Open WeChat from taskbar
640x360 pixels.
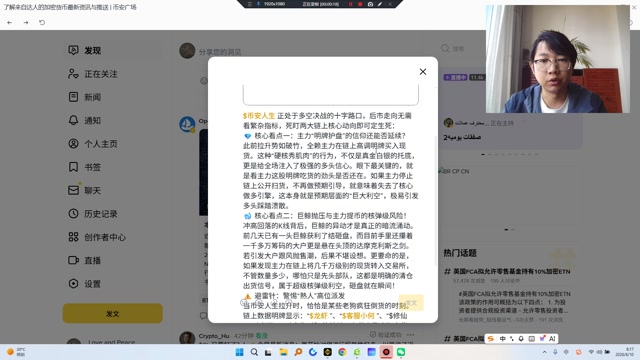(x=401, y=352)
